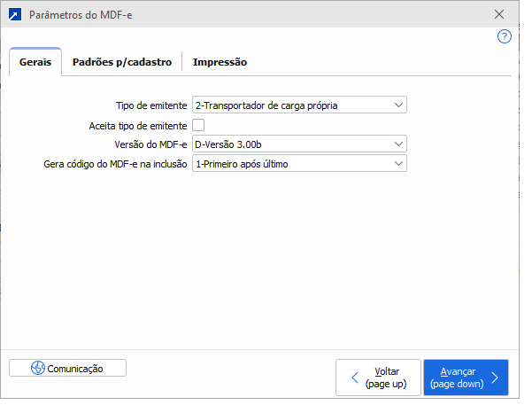The height and width of the screenshot is (405, 532).
Task: Expand the Versão do MDF-e dropdown
Action: [398, 144]
